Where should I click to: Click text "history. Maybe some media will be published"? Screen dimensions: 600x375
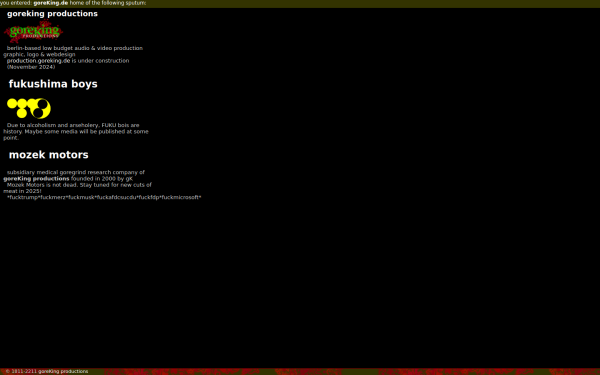tap(63, 132)
